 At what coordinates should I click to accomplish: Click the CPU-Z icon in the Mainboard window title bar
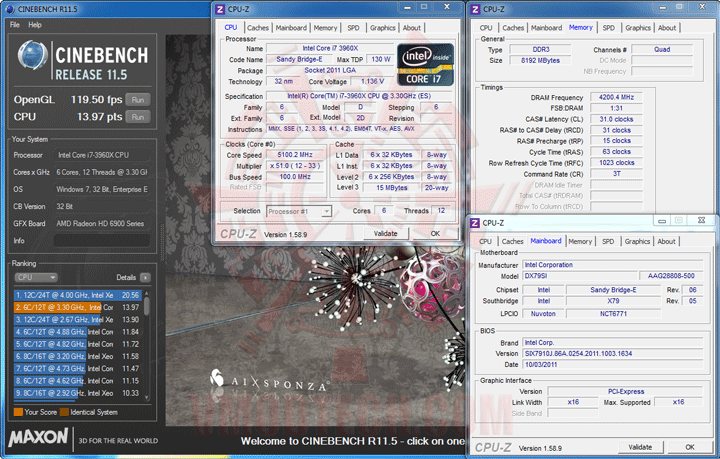(x=475, y=223)
